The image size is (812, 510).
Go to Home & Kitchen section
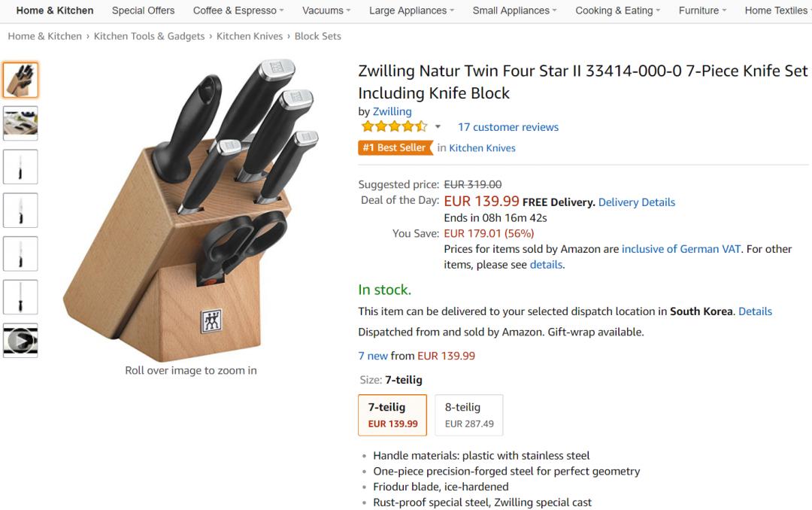tap(55, 11)
